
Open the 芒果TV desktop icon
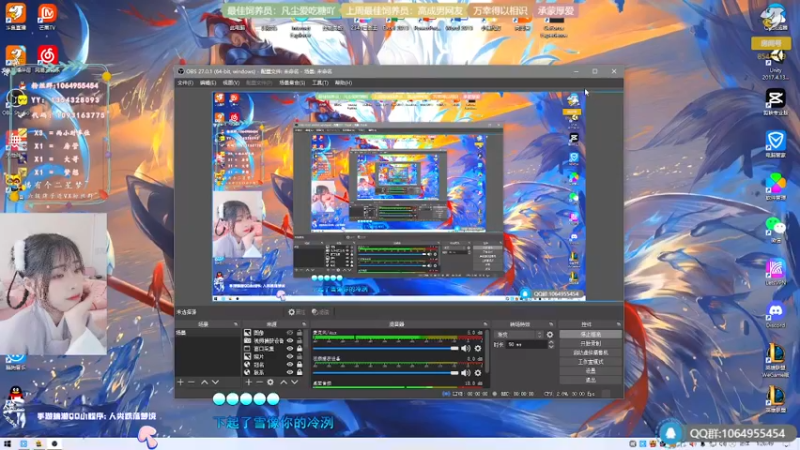click(x=47, y=16)
